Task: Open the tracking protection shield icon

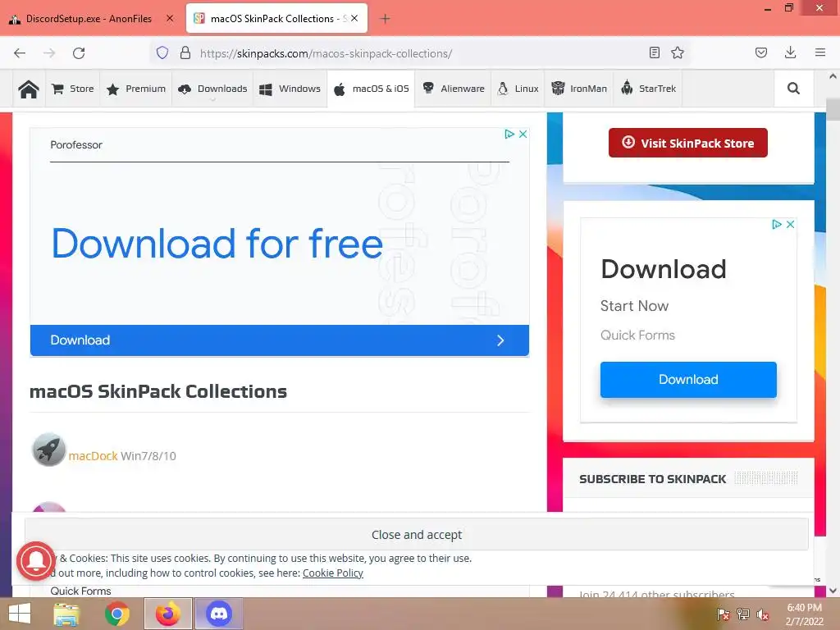Action: (x=162, y=53)
